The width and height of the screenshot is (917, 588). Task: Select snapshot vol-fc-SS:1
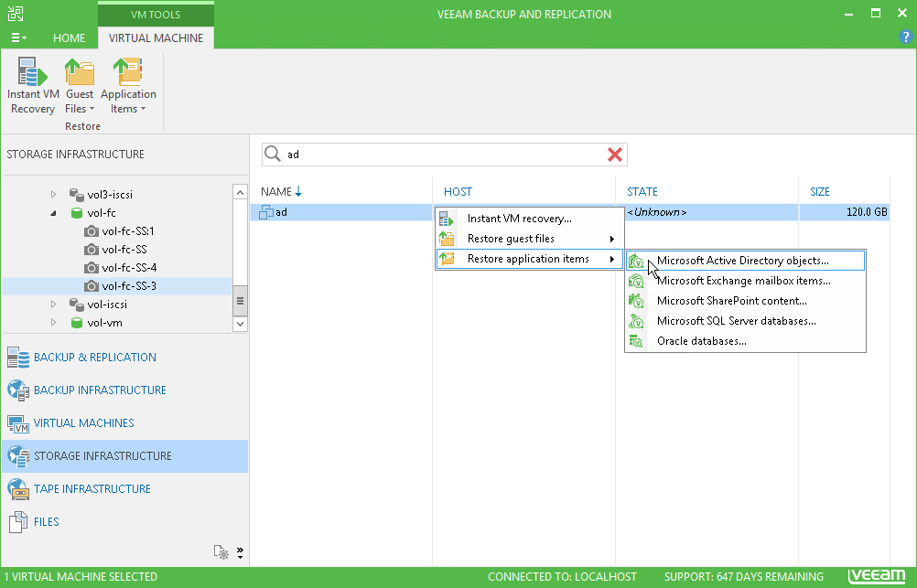click(x=127, y=230)
